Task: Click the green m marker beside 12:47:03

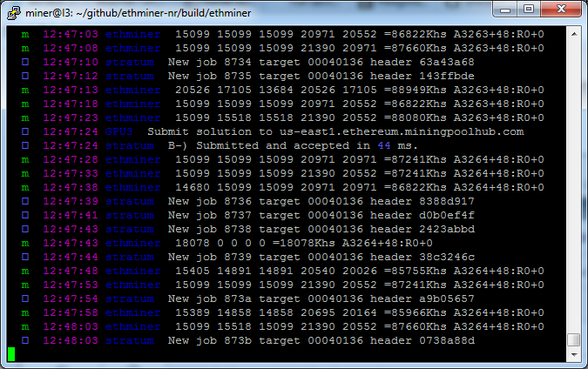Action: tap(25, 35)
